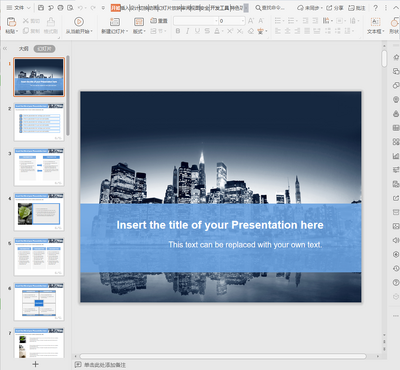Open the font color A swatch
400x370 pixels.
(217, 31)
